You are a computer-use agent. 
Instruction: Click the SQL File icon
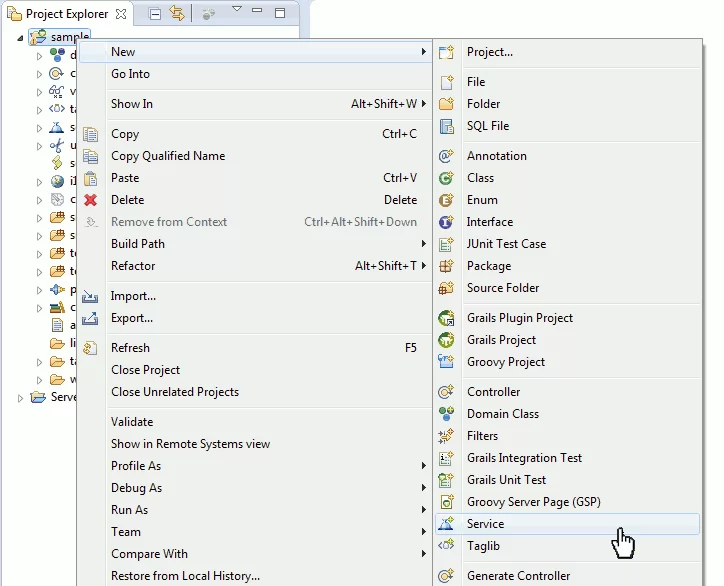[446, 126]
